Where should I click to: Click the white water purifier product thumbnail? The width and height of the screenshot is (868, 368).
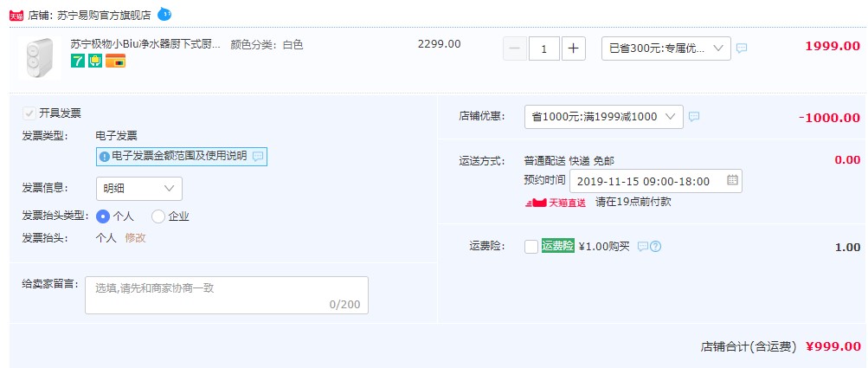(39, 58)
